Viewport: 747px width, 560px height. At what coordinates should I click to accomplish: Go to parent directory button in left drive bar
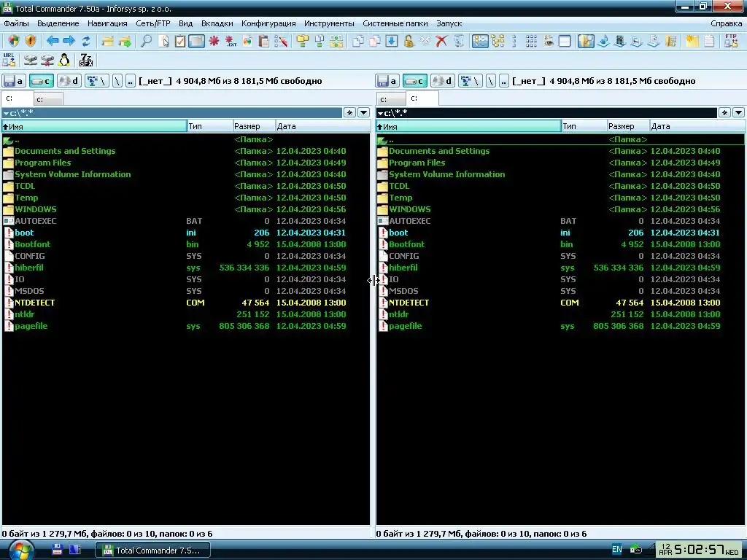pos(130,81)
